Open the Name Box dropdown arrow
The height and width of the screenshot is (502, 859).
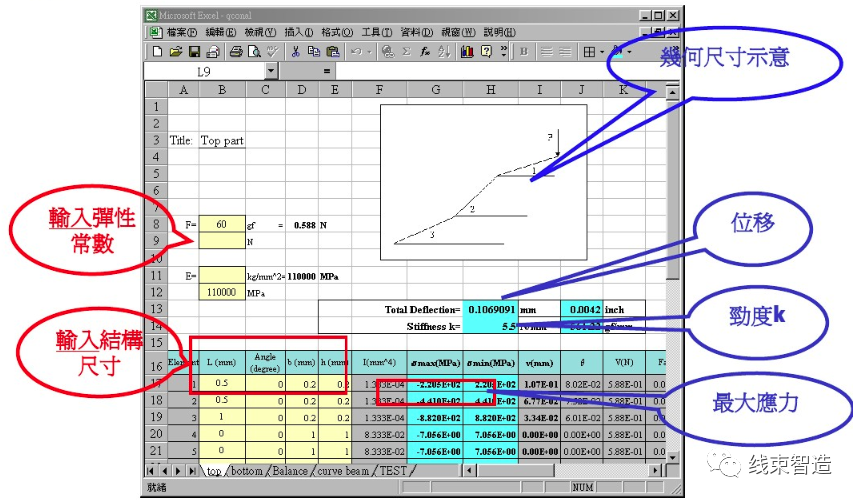point(271,71)
